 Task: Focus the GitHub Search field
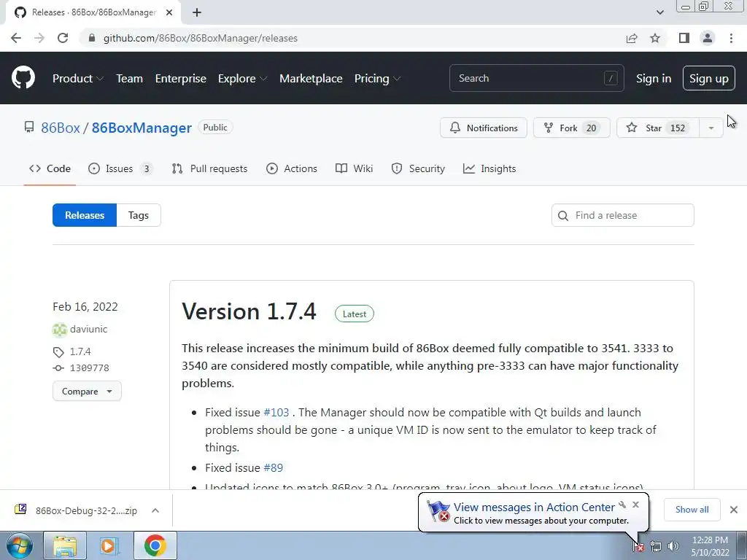(x=536, y=78)
